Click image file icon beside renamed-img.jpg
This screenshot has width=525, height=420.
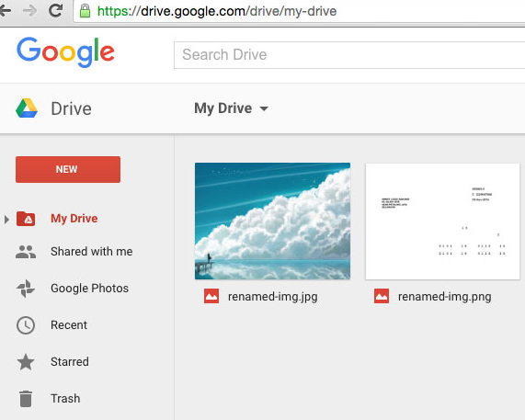[211, 296]
